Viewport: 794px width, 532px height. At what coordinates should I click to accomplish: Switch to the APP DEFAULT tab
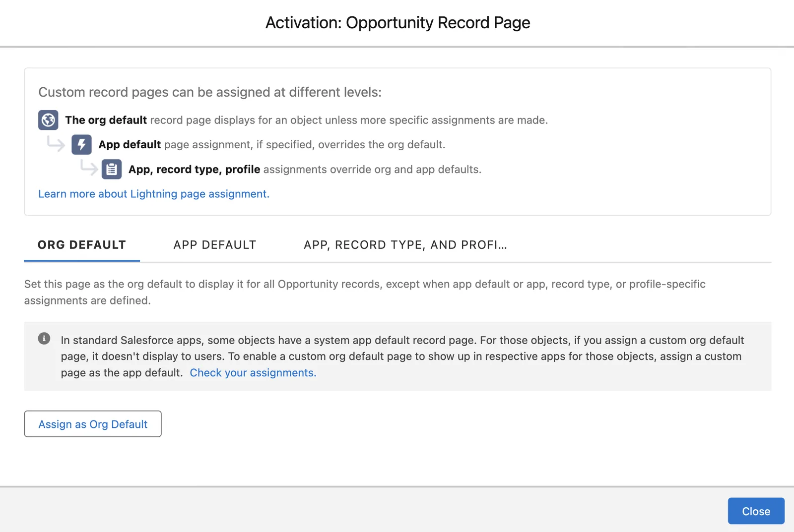point(214,245)
